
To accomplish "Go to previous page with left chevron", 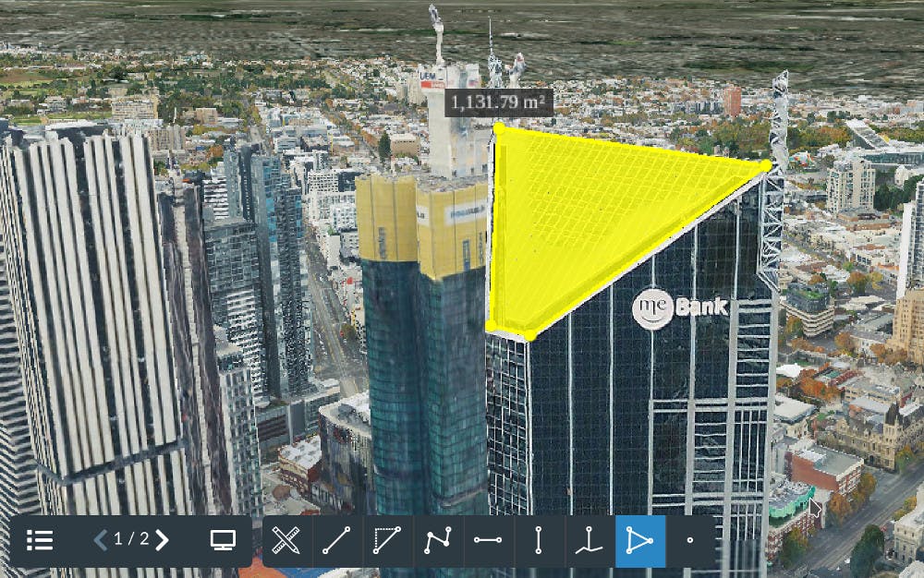I will [101, 540].
